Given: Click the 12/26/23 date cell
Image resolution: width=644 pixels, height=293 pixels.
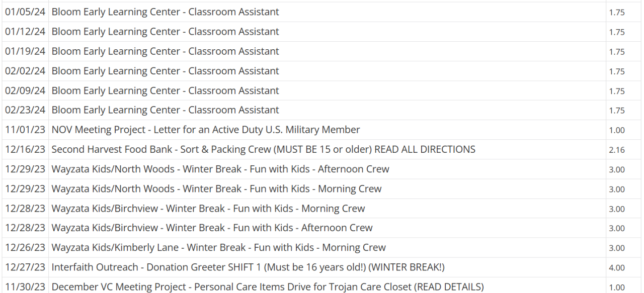Looking at the screenshot, I should pyautogui.click(x=25, y=248).
